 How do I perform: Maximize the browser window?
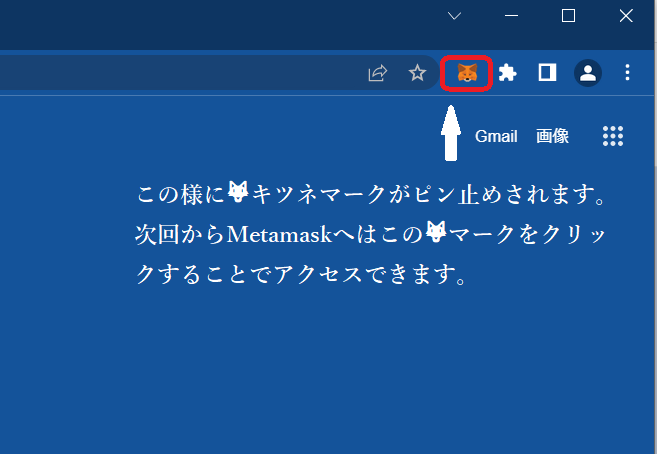click(568, 16)
